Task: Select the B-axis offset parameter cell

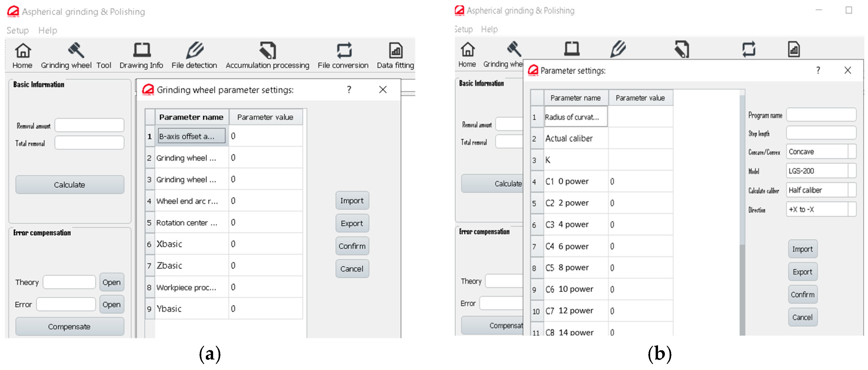Action: point(191,136)
